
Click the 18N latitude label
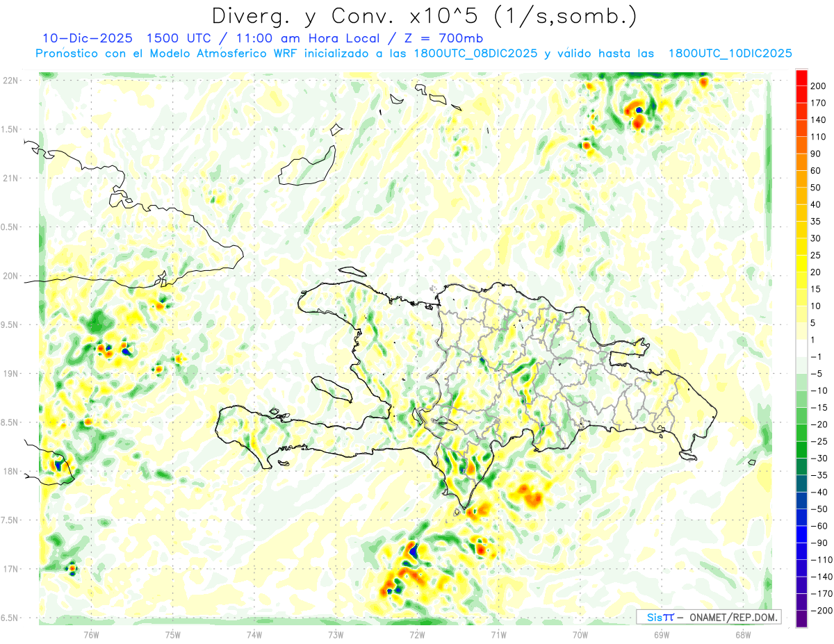click(10, 471)
